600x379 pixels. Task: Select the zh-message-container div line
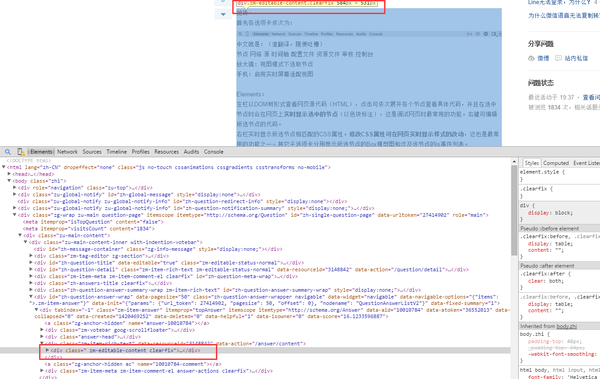tap(158, 249)
